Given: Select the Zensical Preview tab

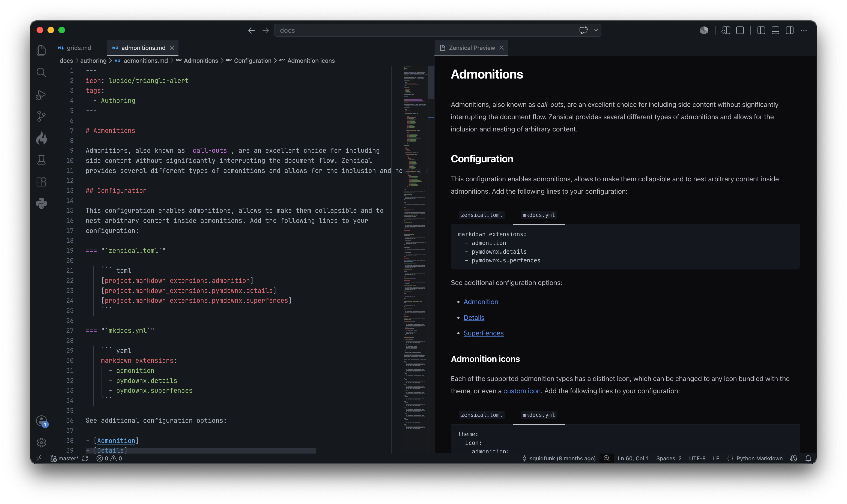Looking at the screenshot, I should coord(471,48).
